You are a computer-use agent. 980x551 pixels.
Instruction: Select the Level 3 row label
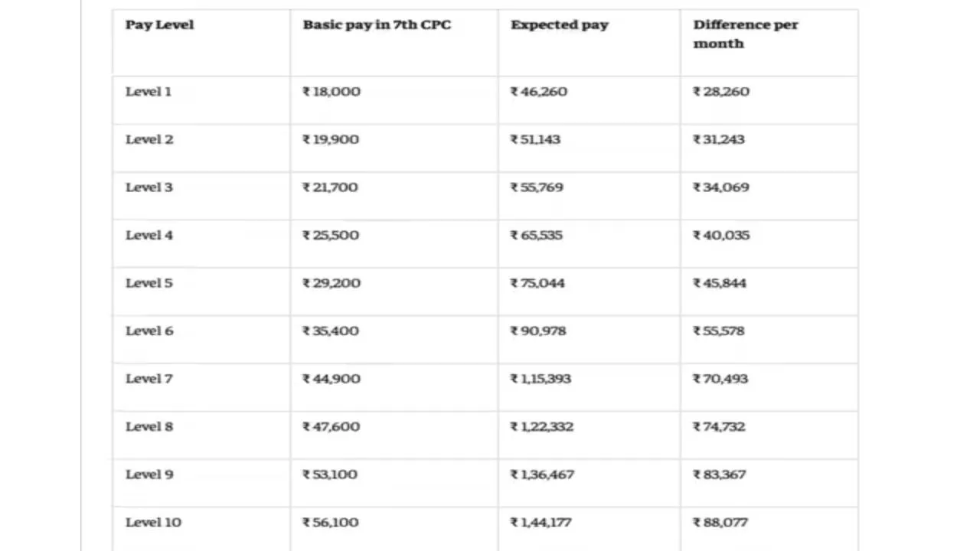point(149,187)
